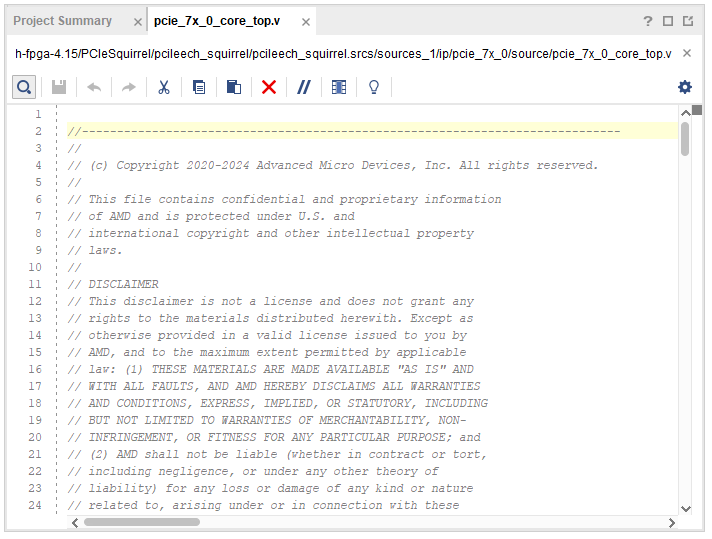Click line "AND CONDITIONS, EXPRESS, IMPLIED"
Viewport: 712px width, 539px height.
pyautogui.click(x=277, y=403)
